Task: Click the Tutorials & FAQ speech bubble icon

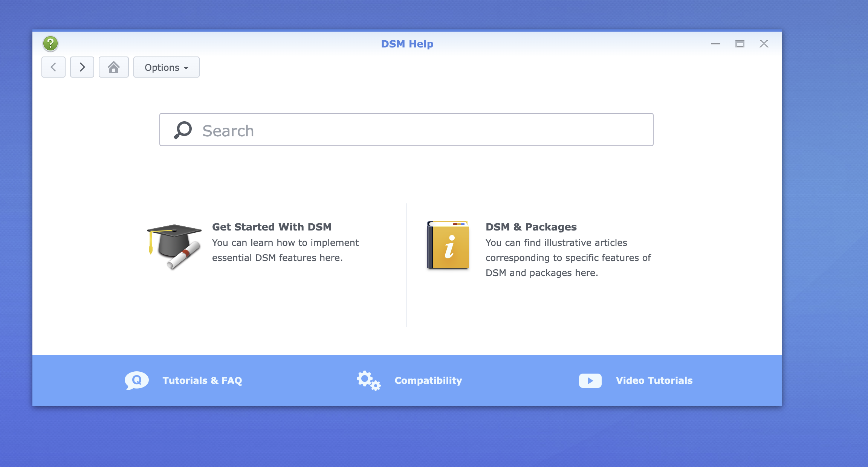Action: [137, 380]
